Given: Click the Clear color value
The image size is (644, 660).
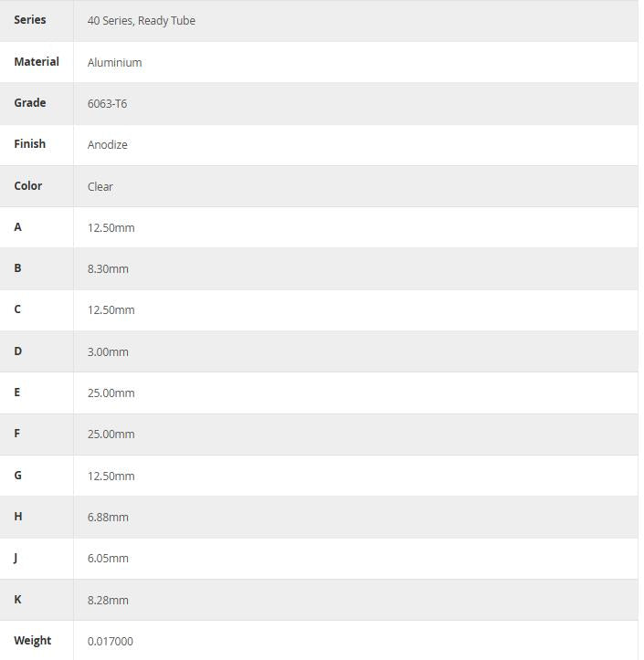Looking at the screenshot, I should (x=100, y=186).
